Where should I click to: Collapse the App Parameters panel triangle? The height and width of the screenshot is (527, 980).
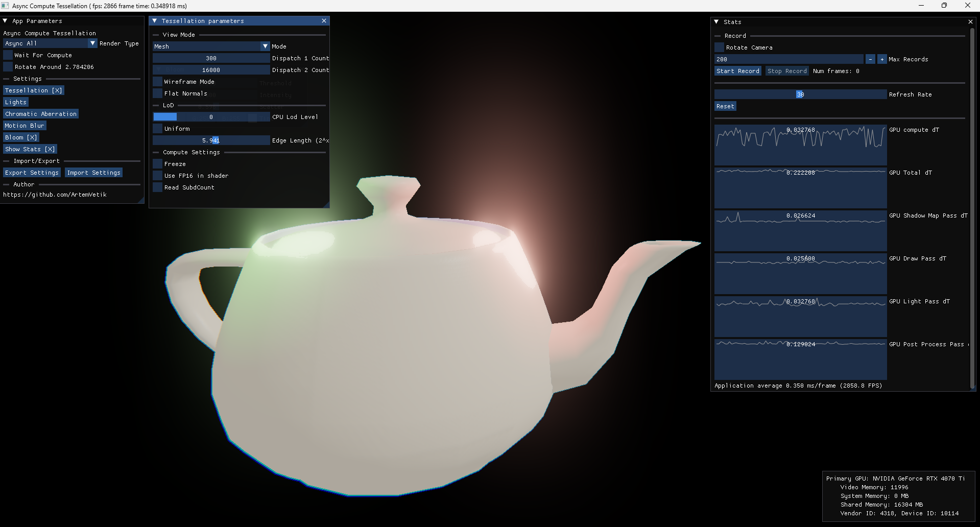[x=5, y=21]
